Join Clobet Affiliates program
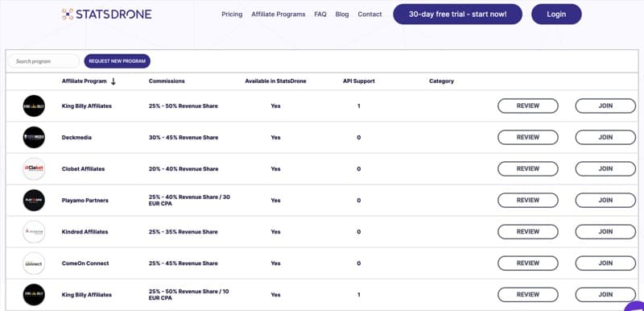This screenshot has height=311, width=644. [x=605, y=169]
